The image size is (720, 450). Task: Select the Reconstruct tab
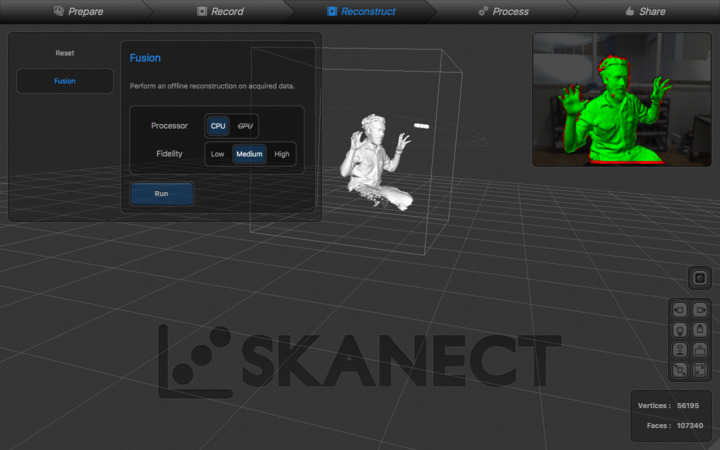(x=361, y=11)
